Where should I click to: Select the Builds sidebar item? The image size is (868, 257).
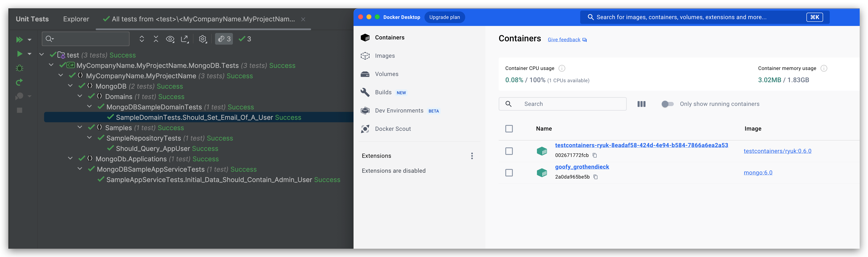[x=383, y=92]
